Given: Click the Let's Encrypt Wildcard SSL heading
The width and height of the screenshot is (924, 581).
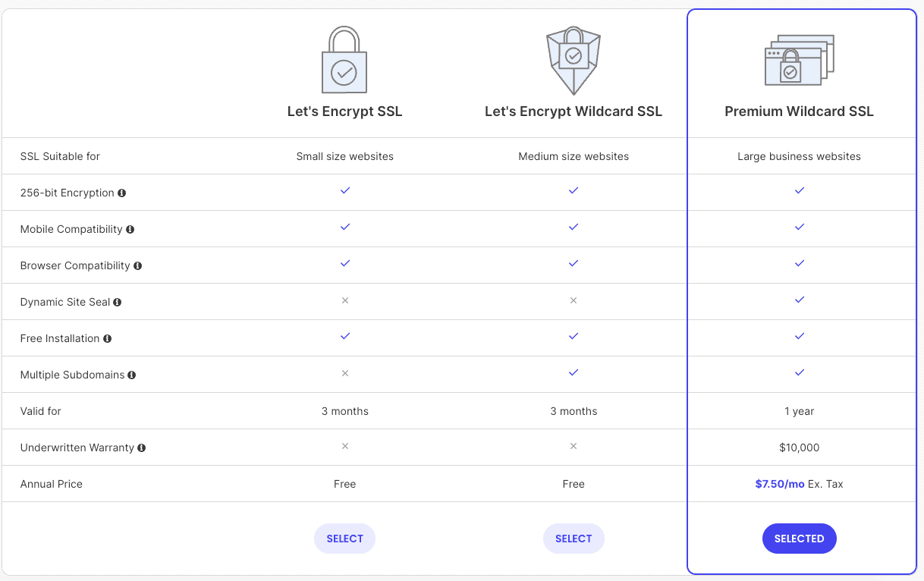Looking at the screenshot, I should [x=574, y=111].
